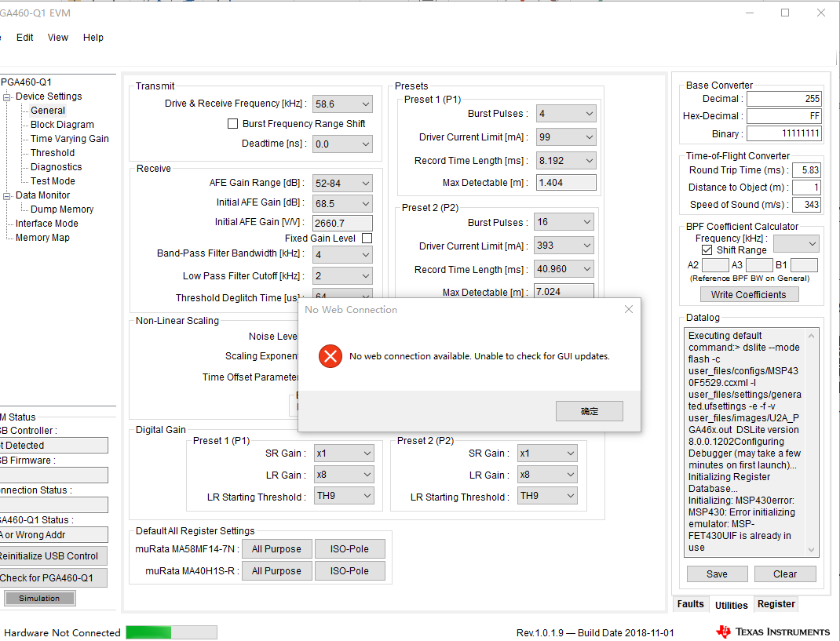The width and height of the screenshot is (840, 641).
Task: Click Reinitialize USB Control button
Action: [53, 555]
